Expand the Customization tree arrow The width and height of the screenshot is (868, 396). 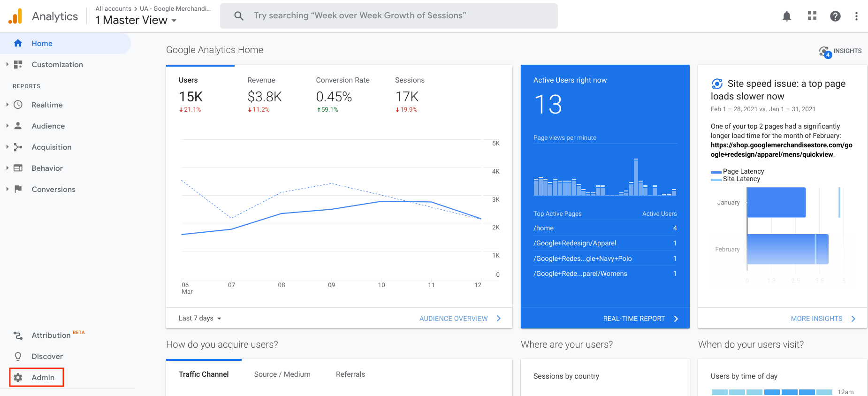pyautogui.click(x=7, y=64)
